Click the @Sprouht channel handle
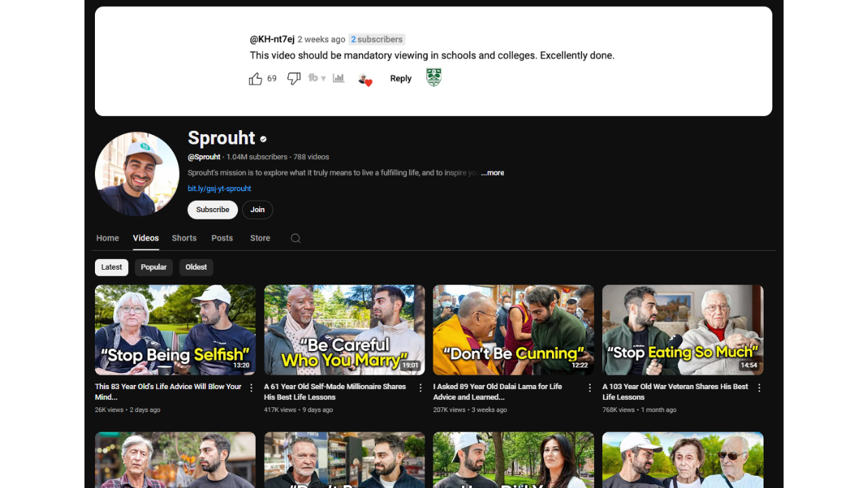Image resolution: width=868 pixels, height=488 pixels. point(204,157)
